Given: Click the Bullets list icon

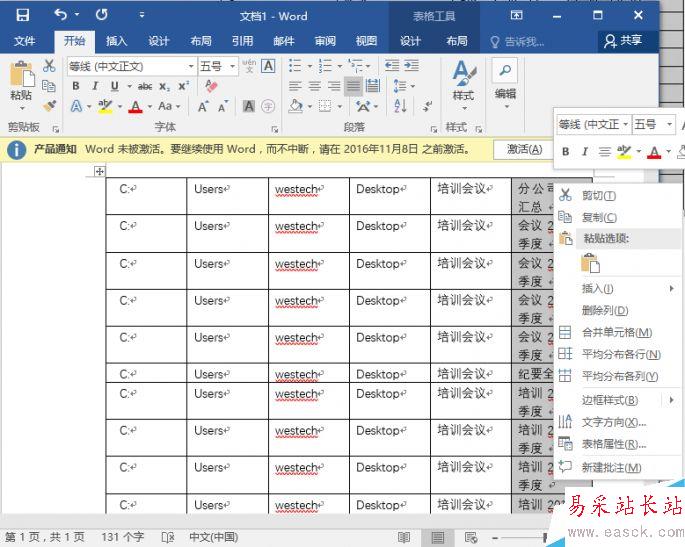Looking at the screenshot, I should pos(295,66).
